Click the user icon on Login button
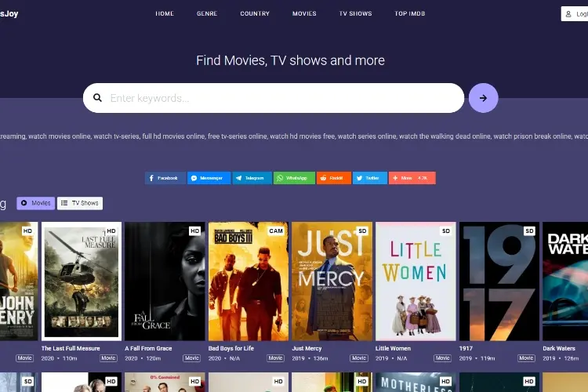The height and width of the screenshot is (392, 588). pyautogui.click(x=568, y=14)
